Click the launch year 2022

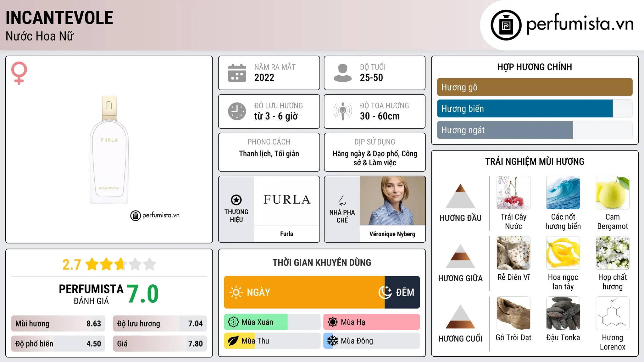[264, 78]
